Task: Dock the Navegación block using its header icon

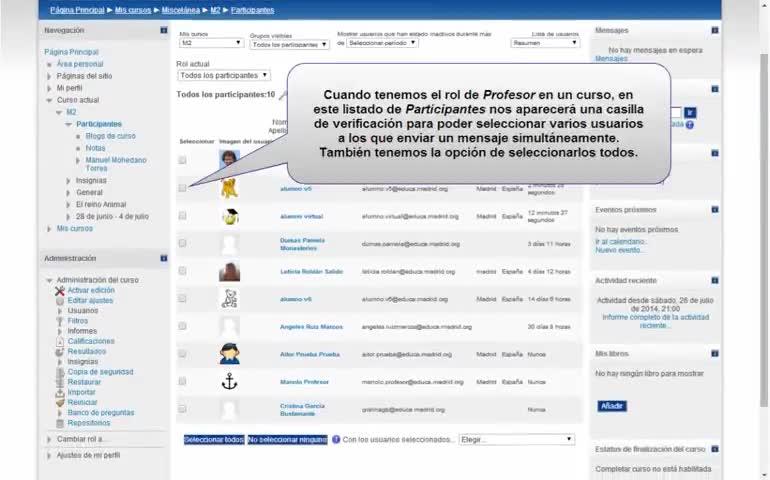Action: click(x=164, y=30)
